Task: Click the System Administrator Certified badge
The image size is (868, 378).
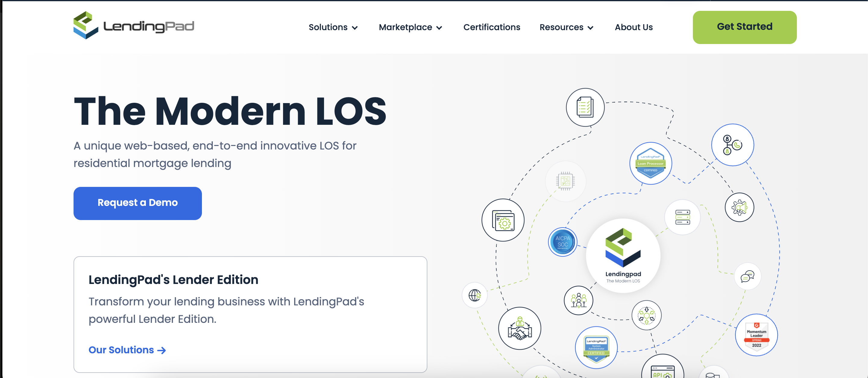Action: tap(596, 347)
